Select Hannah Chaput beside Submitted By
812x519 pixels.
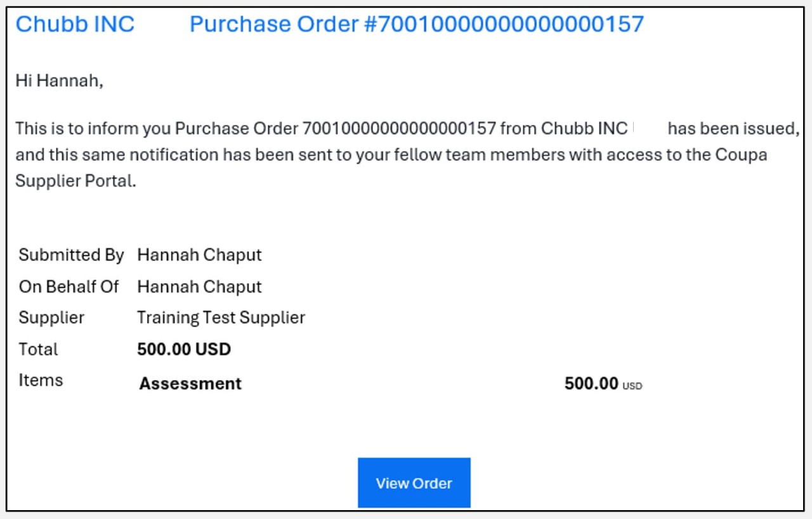click(199, 255)
